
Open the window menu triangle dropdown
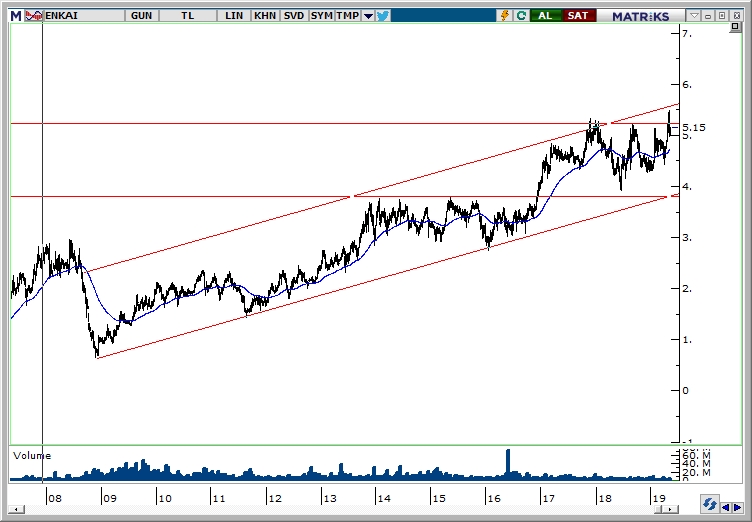pos(694,16)
